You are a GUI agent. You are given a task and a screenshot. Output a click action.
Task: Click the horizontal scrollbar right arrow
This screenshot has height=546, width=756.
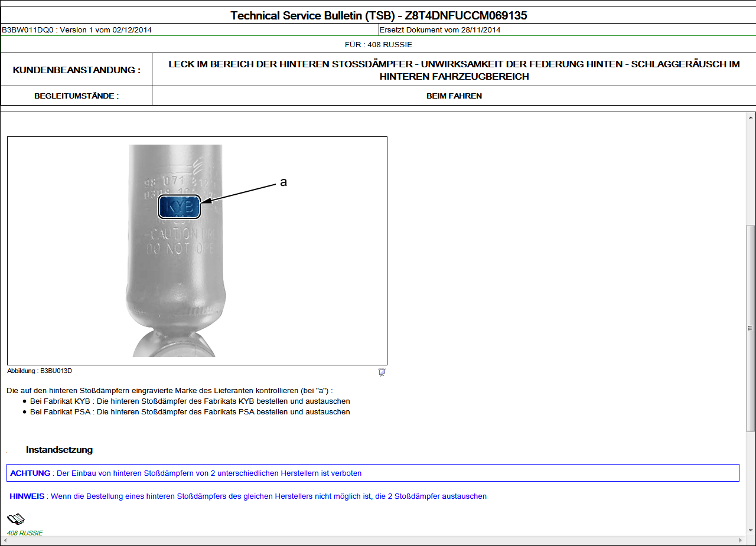(740, 540)
